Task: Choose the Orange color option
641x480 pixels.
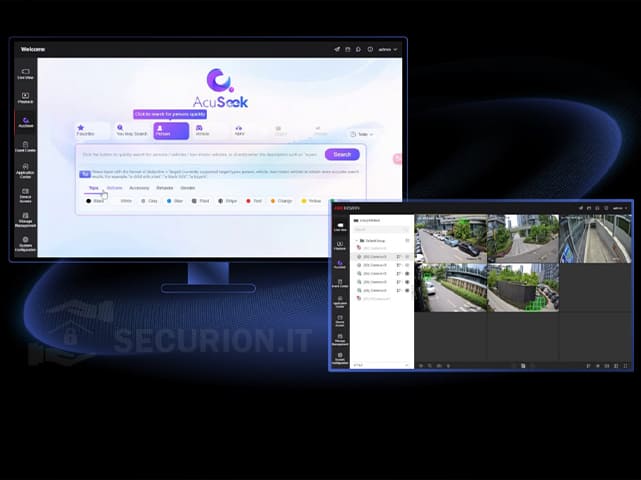Action: (282, 201)
